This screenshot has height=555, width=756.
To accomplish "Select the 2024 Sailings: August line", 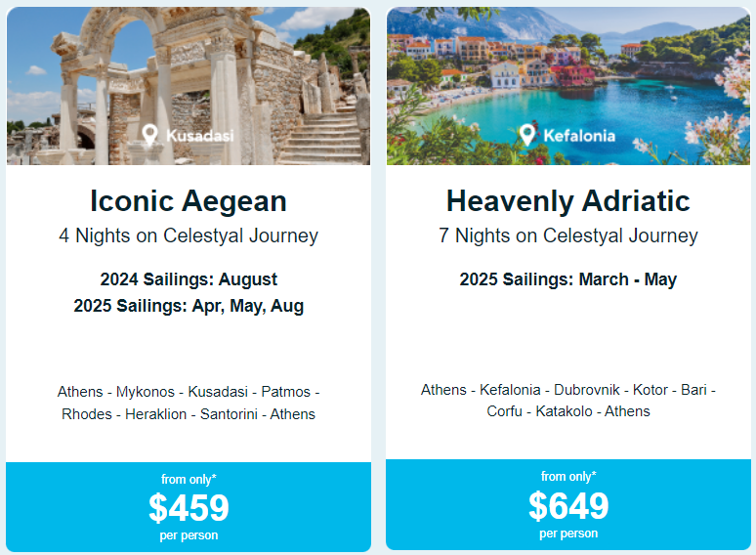I will 189,279.
